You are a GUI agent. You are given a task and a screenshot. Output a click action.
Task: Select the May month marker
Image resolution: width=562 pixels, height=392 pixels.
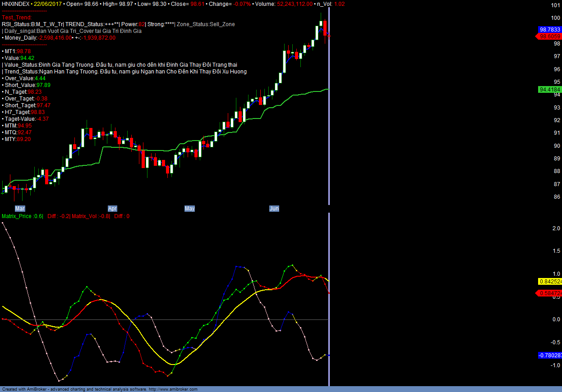[189, 209]
